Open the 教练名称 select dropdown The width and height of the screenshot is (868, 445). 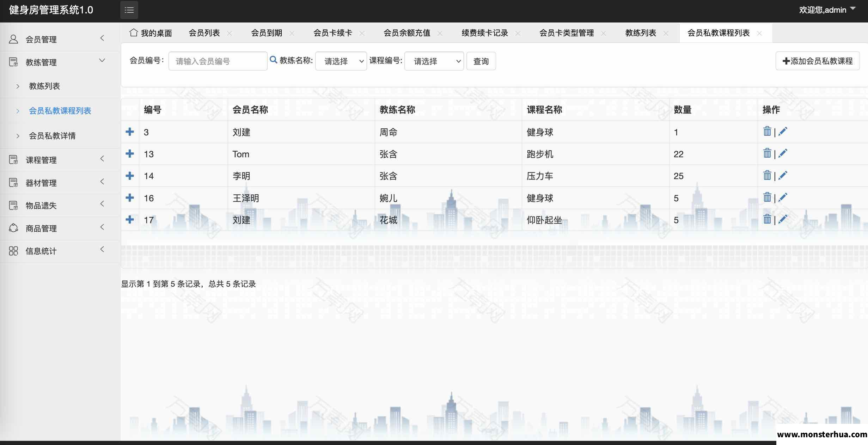[x=341, y=61]
